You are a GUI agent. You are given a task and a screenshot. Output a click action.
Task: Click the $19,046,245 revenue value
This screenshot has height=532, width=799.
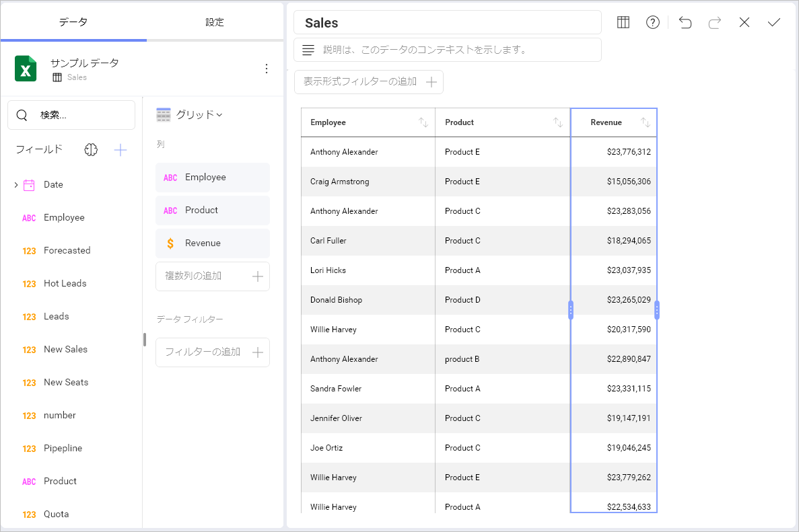point(629,448)
